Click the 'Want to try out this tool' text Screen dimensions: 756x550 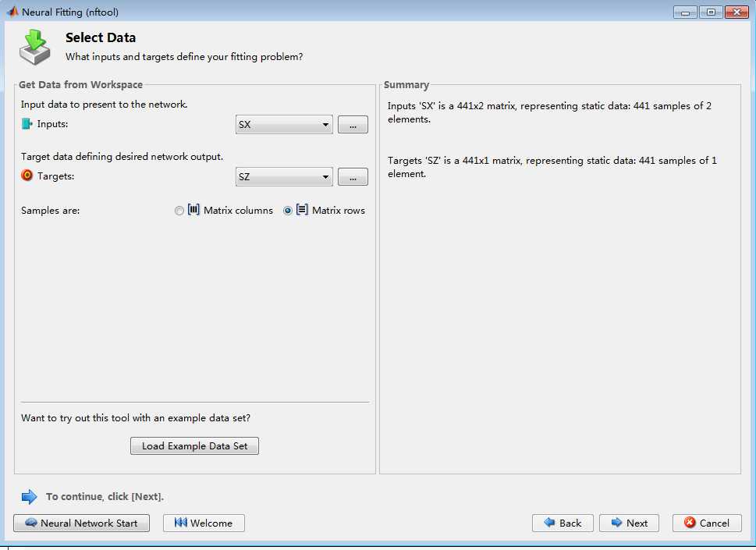click(136, 418)
